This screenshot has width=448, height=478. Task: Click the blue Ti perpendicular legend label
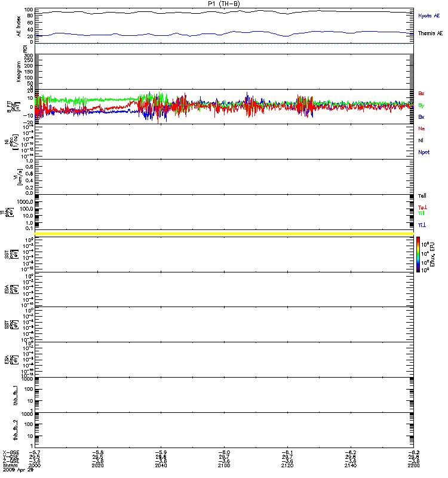pyautogui.click(x=422, y=225)
